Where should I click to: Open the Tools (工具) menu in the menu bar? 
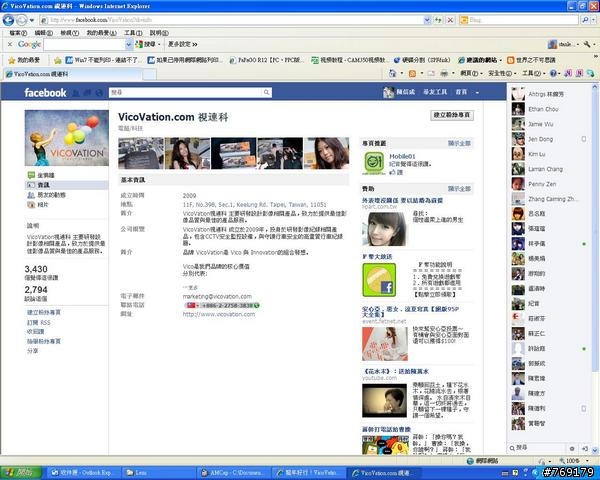[133, 33]
